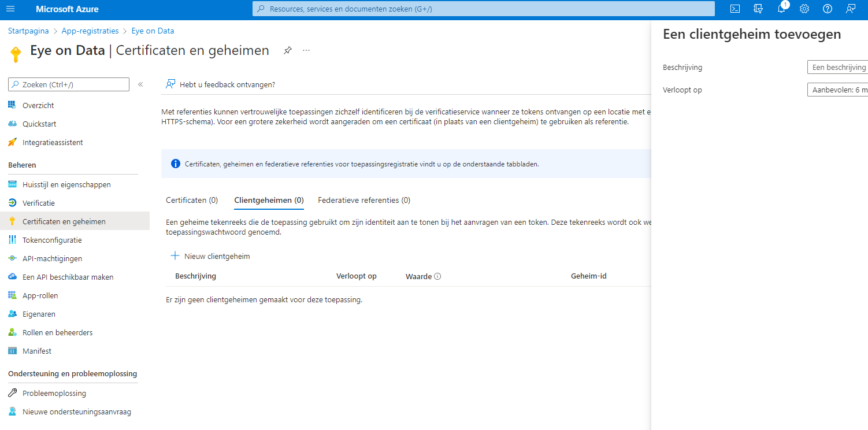Click the 'Een clientgeheim toevoegen' panel title
868x430 pixels.
(752, 34)
